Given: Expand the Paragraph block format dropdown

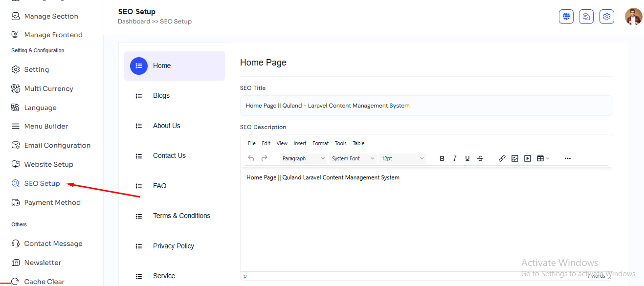Looking at the screenshot, I should coord(303,158).
